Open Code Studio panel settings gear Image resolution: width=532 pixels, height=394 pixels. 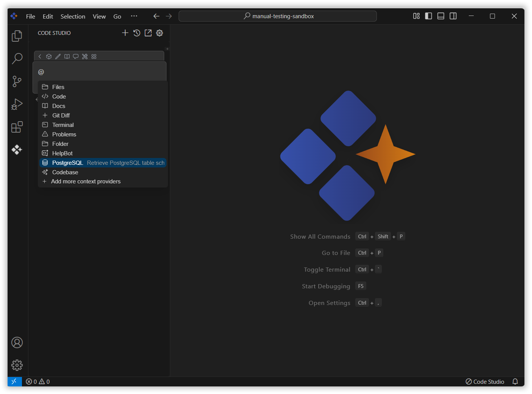click(160, 33)
